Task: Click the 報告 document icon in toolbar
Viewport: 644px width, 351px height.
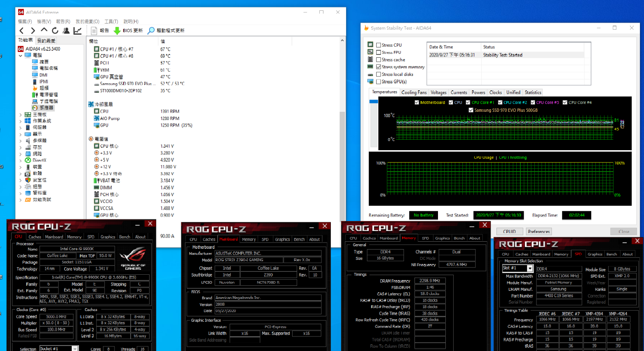Action: [x=94, y=31]
